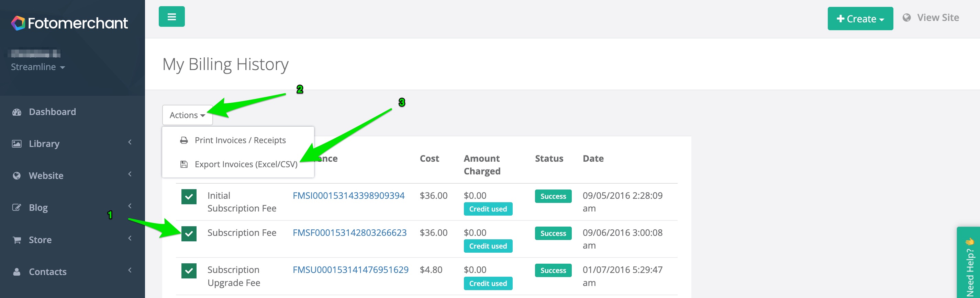The width and height of the screenshot is (980, 298).
Task: Click the Dashboard gauge icon
Action: tap(17, 112)
